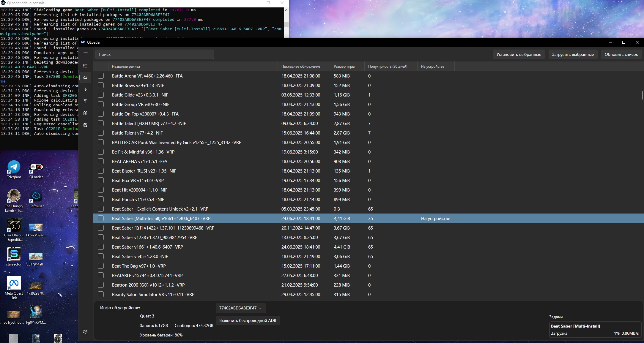Screen dimensions: 644x343
Task: Sort by Размер игры column header
Action: click(344, 67)
